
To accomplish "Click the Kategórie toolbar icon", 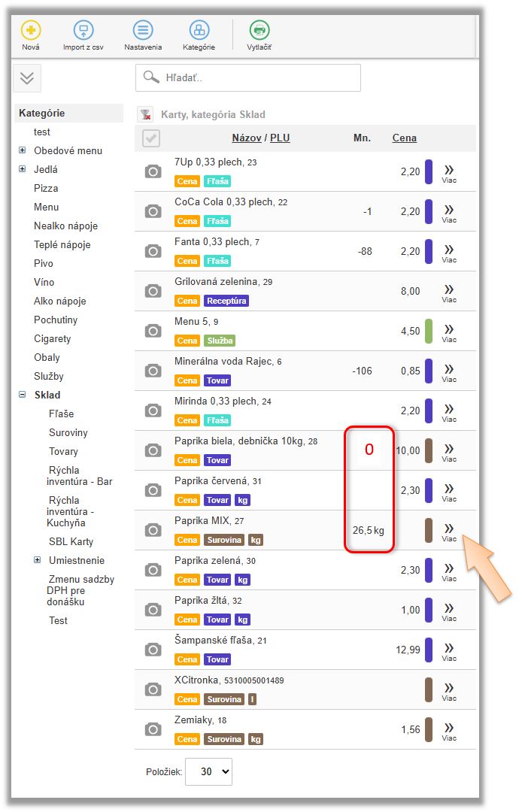I will pos(199,31).
